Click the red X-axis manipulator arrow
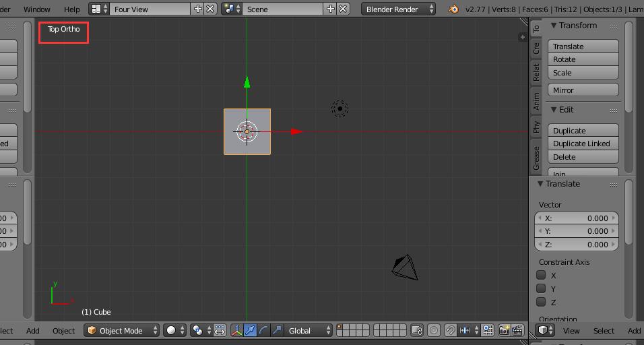Screen dimensions: 644x345 [x=297, y=132]
